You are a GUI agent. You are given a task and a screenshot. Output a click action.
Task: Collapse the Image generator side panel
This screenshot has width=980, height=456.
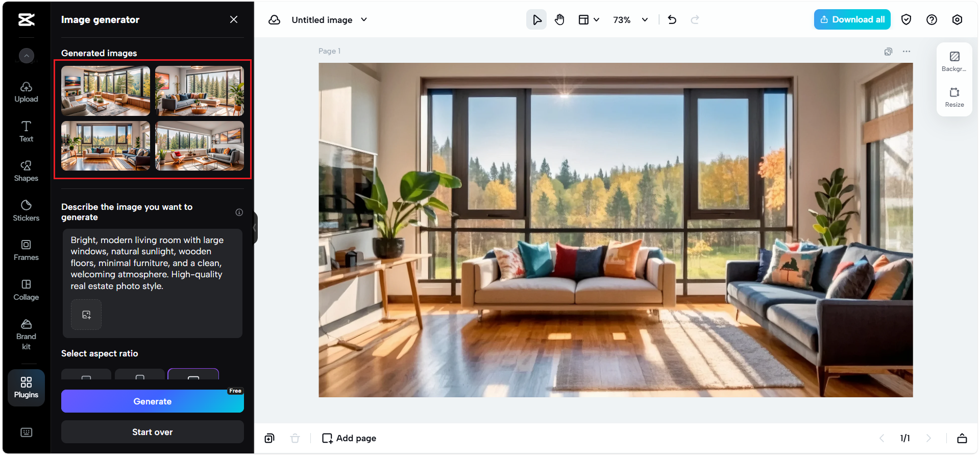[255, 228]
